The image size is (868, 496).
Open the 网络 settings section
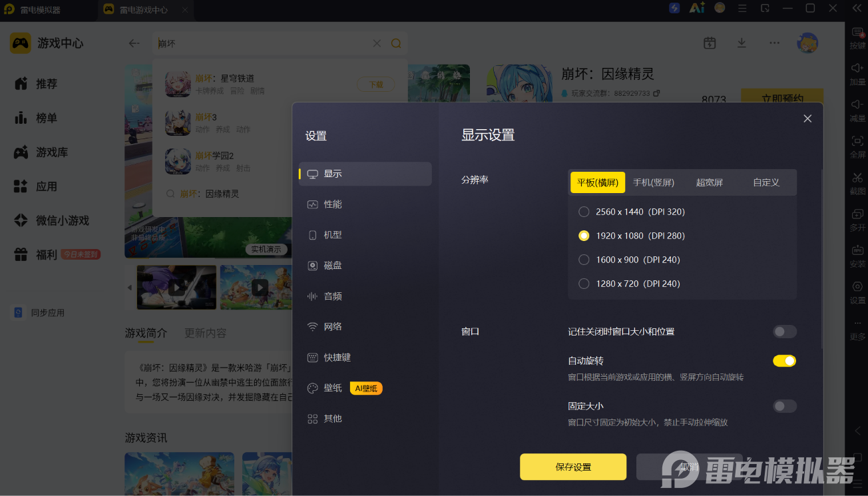[x=365, y=327]
